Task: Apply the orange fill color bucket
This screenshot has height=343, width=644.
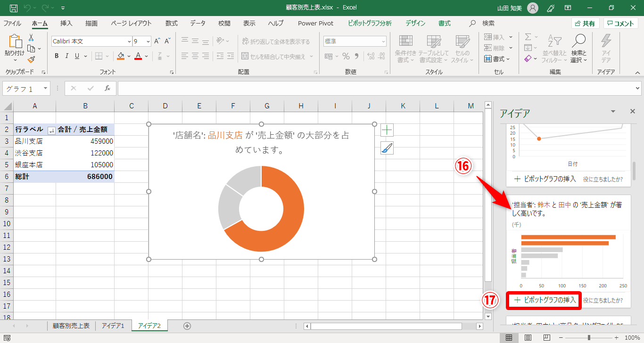Action: (x=121, y=56)
